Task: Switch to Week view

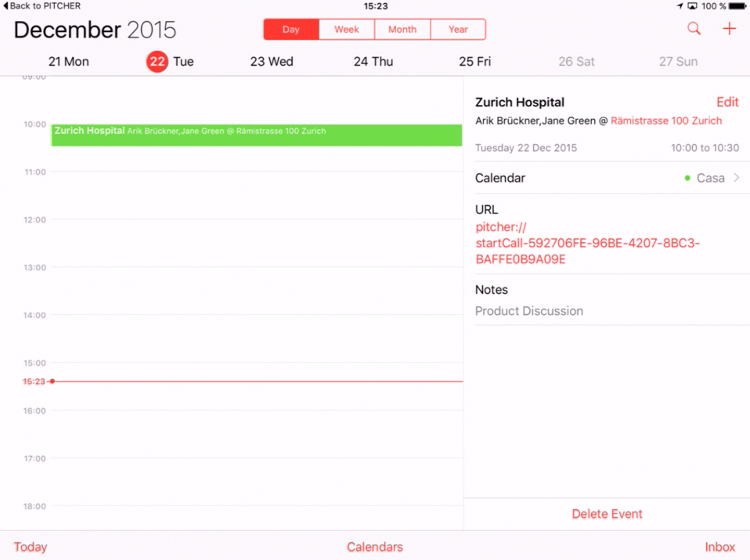Action: click(347, 30)
